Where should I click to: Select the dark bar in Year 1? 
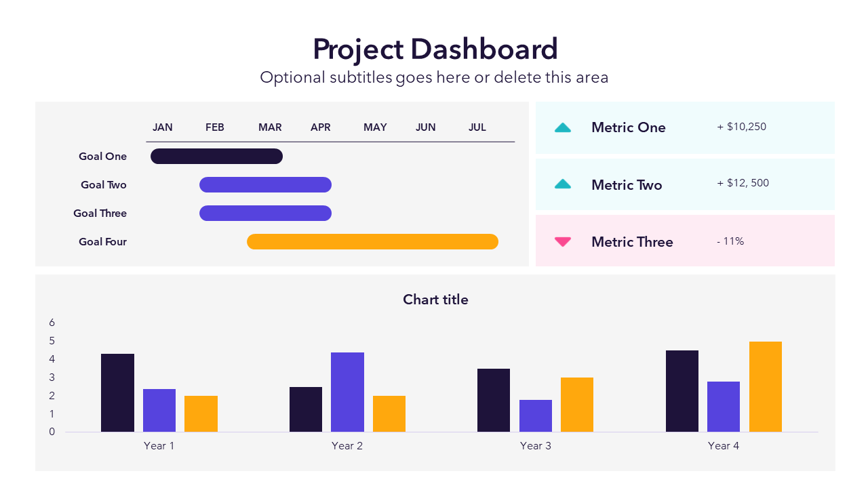[118, 393]
